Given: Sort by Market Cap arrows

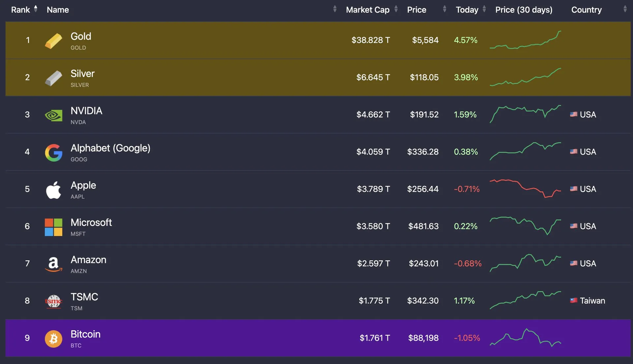Looking at the screenshot, I should pyautogui.click(x=396, y=9).
